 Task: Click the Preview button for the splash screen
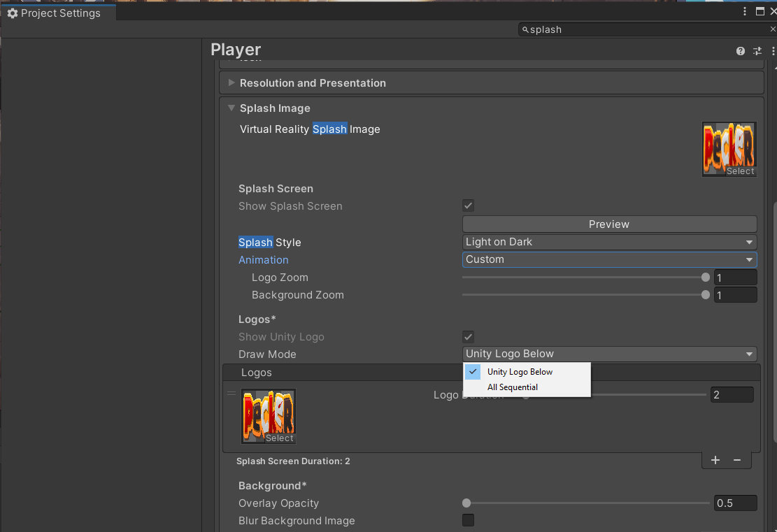click(608, 224)
